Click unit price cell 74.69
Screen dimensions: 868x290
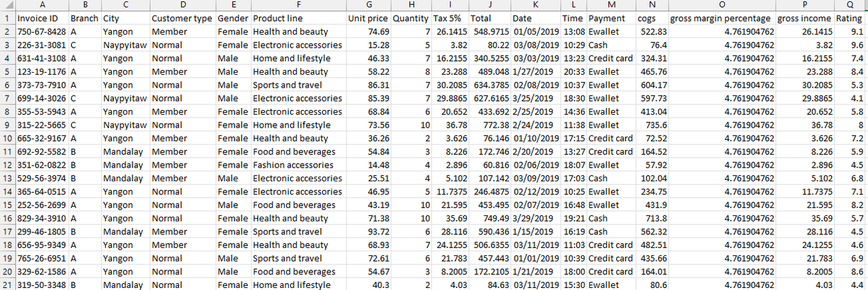[368, 32]
